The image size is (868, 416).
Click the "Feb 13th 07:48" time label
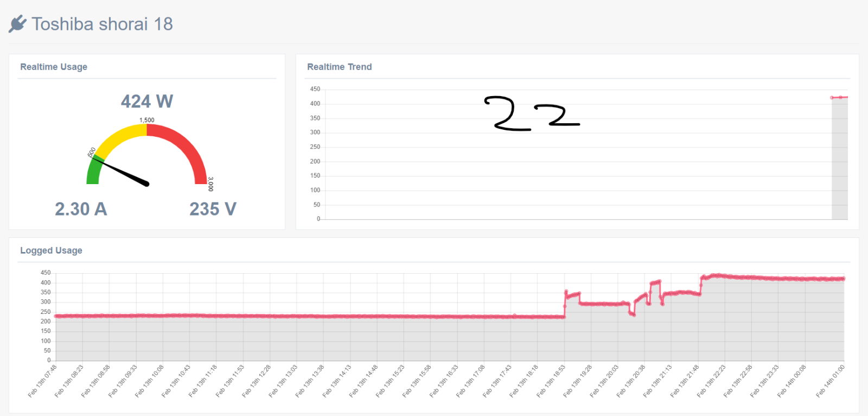click(x=42, y=381)
